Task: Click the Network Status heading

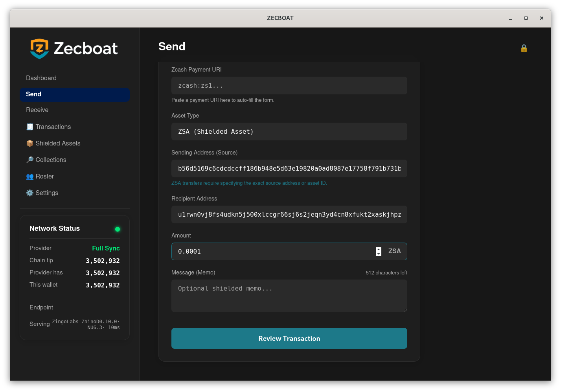Action: 55,228
